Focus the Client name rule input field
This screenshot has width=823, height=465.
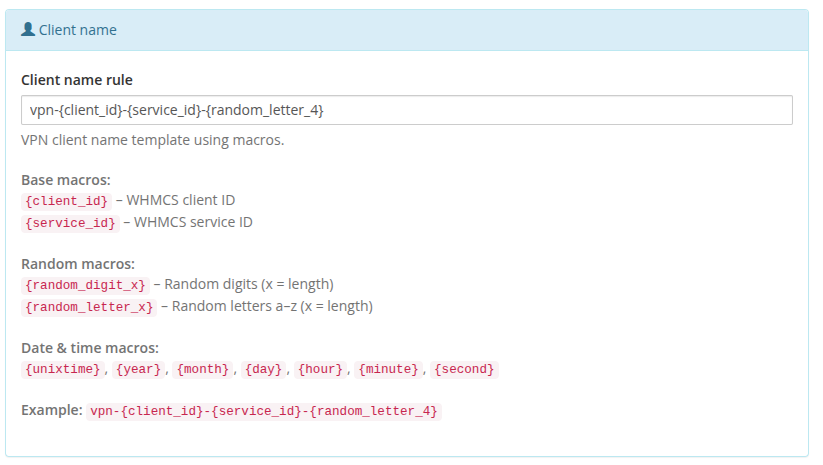[x=406, y=110]
